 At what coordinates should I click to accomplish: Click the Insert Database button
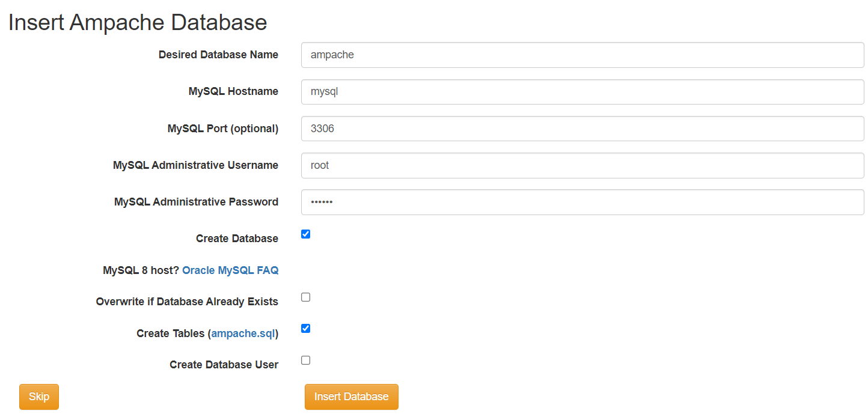pos(352,397)
